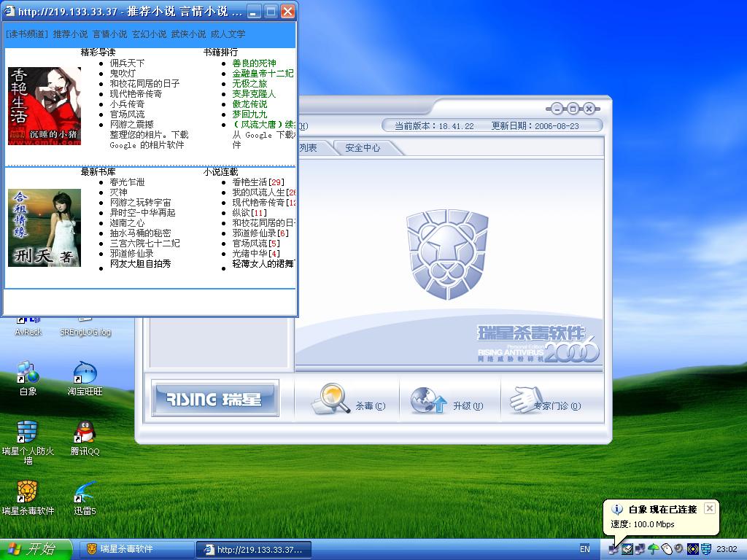The height and width of the screenshot is (560, 747).
Task: Click the 香艳生活 book cover image
Action: coord(44,106)
